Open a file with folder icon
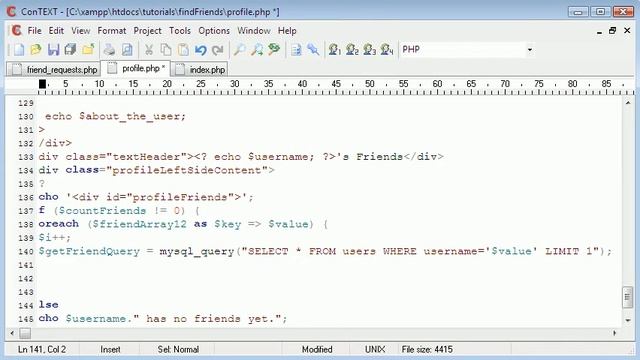The height and width of the screenshot is (360, 640). pos(36,50)
